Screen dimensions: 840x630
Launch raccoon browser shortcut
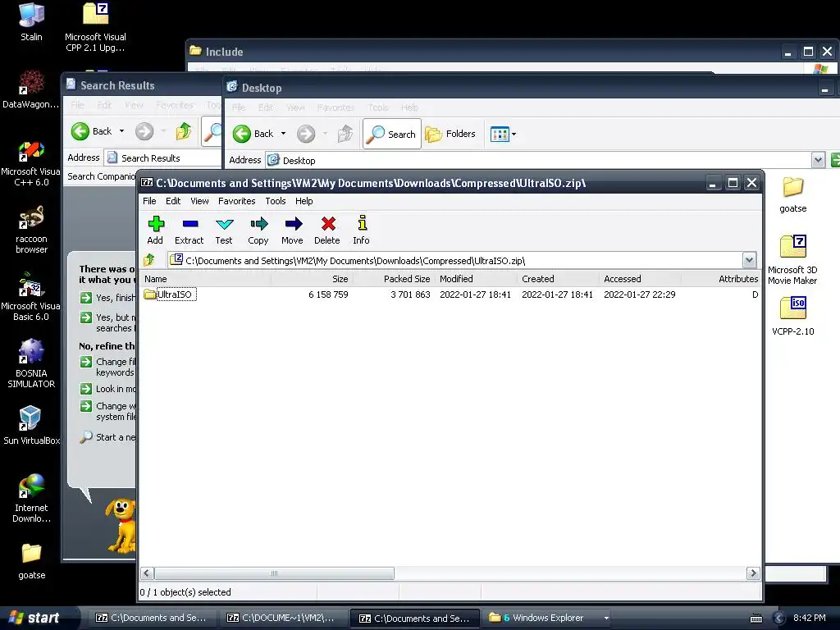pos(31,231)
